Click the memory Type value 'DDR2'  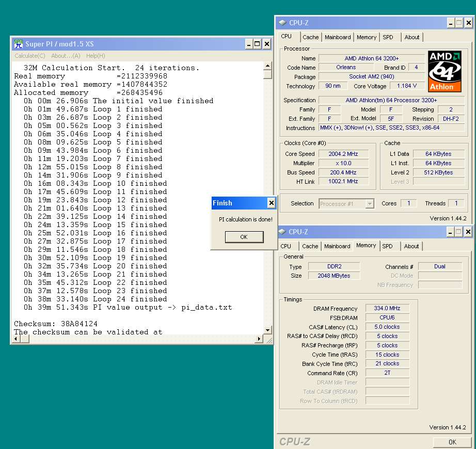[334, 266]
